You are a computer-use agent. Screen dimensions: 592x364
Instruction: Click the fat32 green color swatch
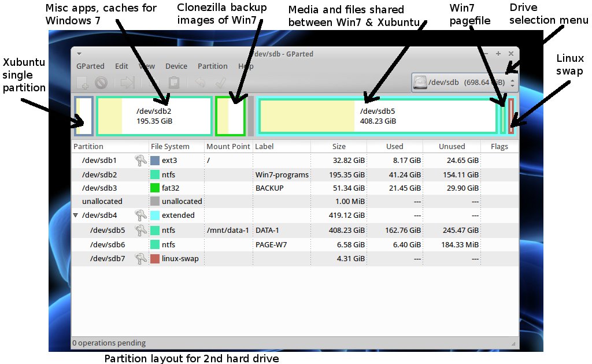click(x=155, y=188)
